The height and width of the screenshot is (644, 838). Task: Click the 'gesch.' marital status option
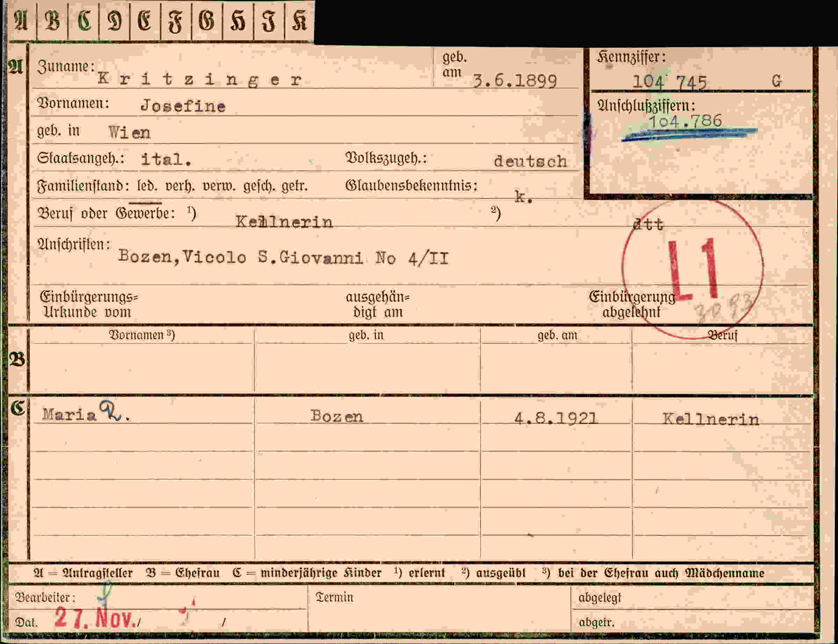[x=259, y=187]
